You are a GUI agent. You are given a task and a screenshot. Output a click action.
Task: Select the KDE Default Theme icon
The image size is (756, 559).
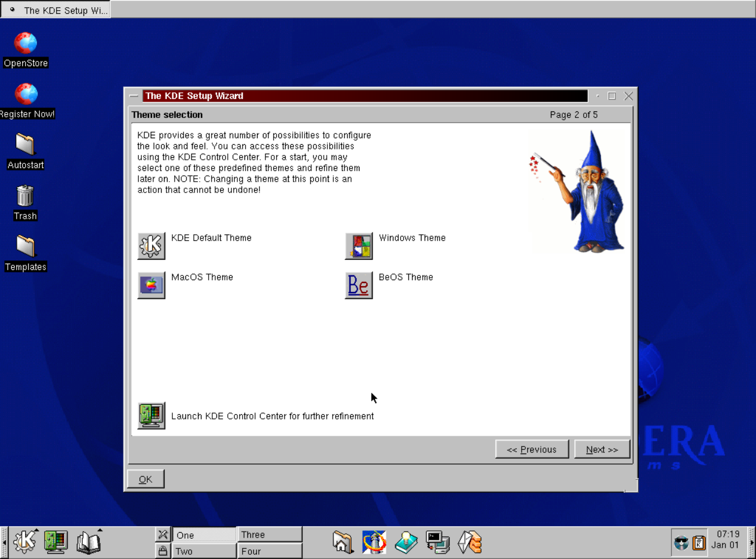point(151,246)
